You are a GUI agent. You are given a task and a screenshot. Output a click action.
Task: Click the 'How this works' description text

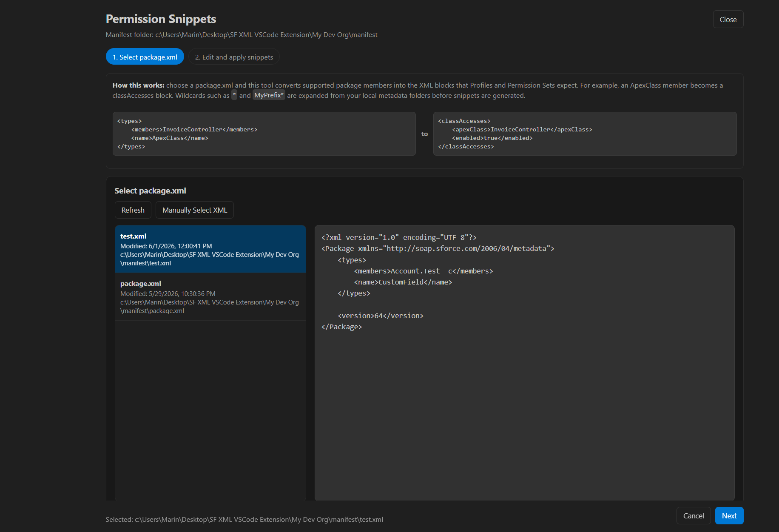tap(418, 91)
